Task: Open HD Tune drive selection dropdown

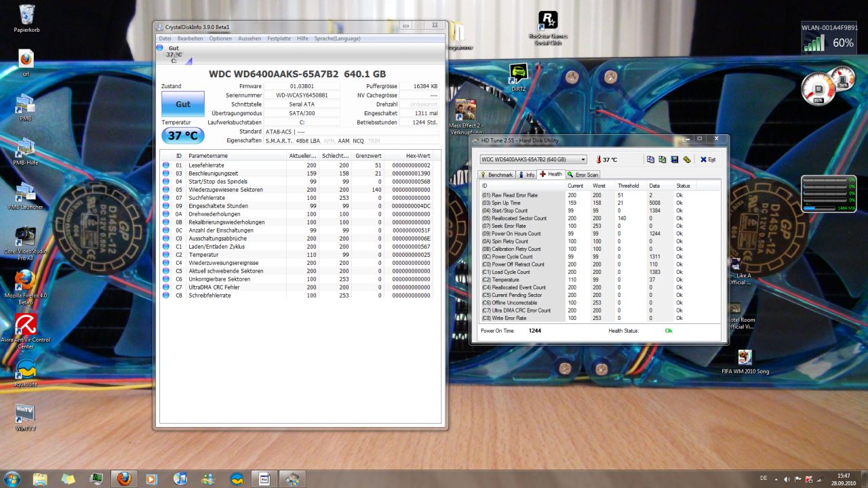Action: click(533, 159)
